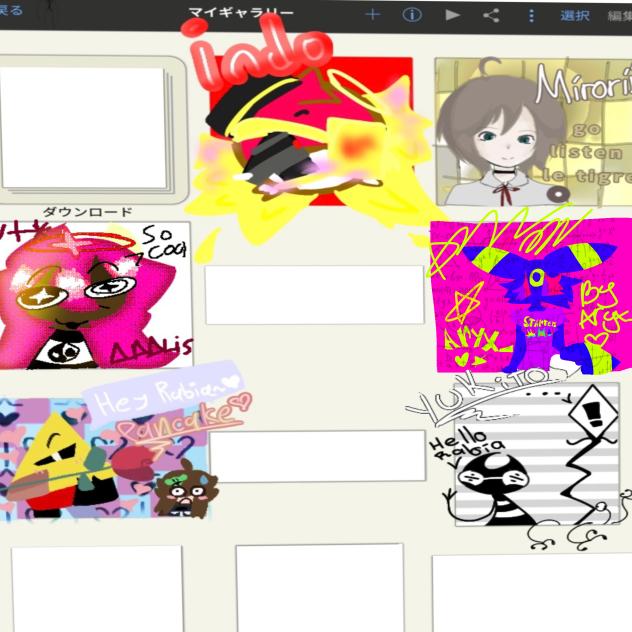632x632 pixels.
Task: Click the 選択 select button
Action: (x=575, y=16)
